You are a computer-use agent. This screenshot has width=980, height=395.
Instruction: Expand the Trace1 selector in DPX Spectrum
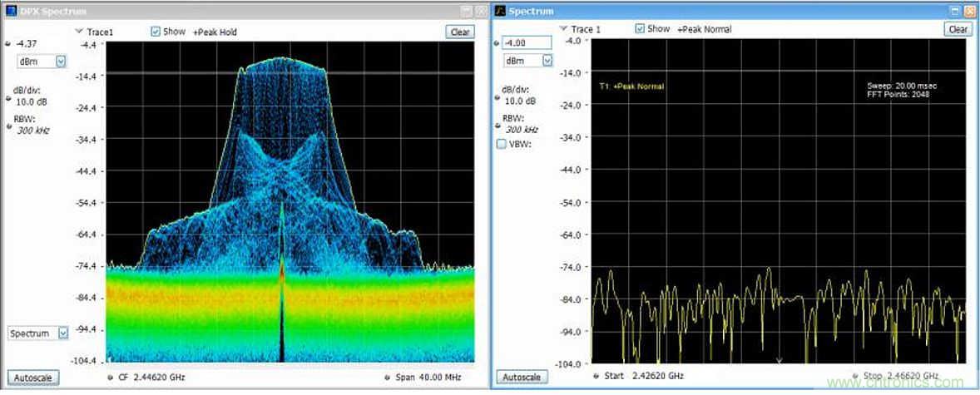click(x=79, y=32)
